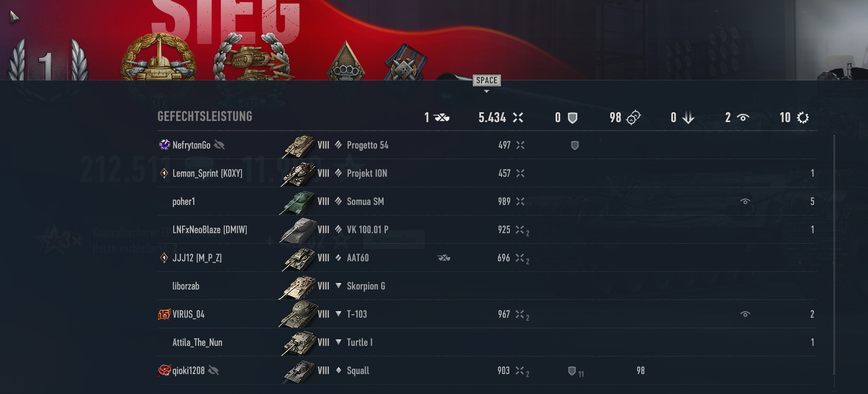
Task: Click the gold tank laurel medal
Action: (158, 58)
